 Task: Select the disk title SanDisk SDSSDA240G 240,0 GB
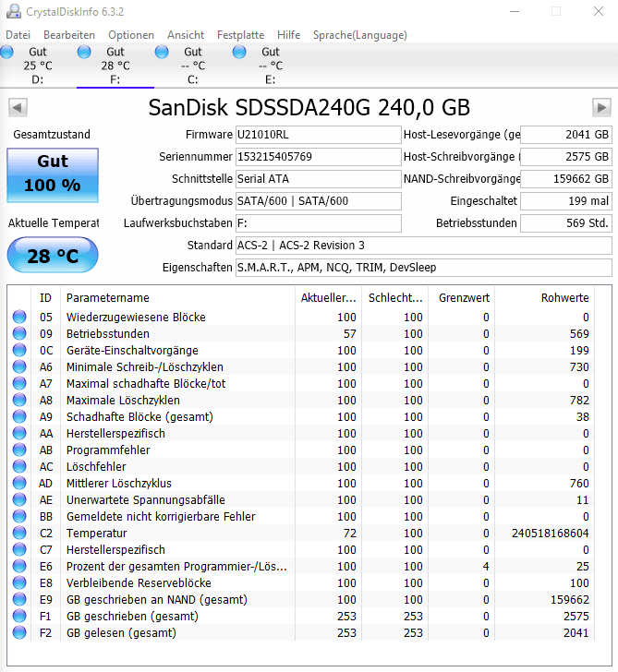coord(309,108)
